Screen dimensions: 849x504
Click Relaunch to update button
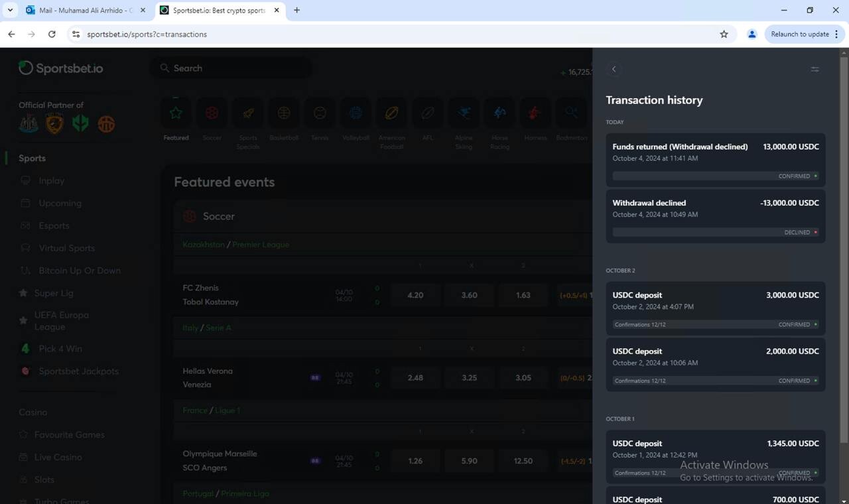(800, 34)
